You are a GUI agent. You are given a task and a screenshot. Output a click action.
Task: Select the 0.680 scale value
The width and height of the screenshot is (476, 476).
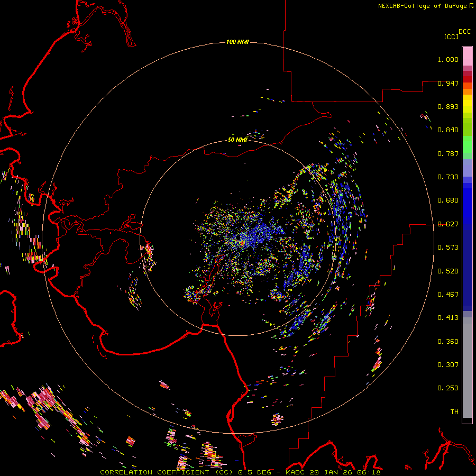tap(448, 200)
